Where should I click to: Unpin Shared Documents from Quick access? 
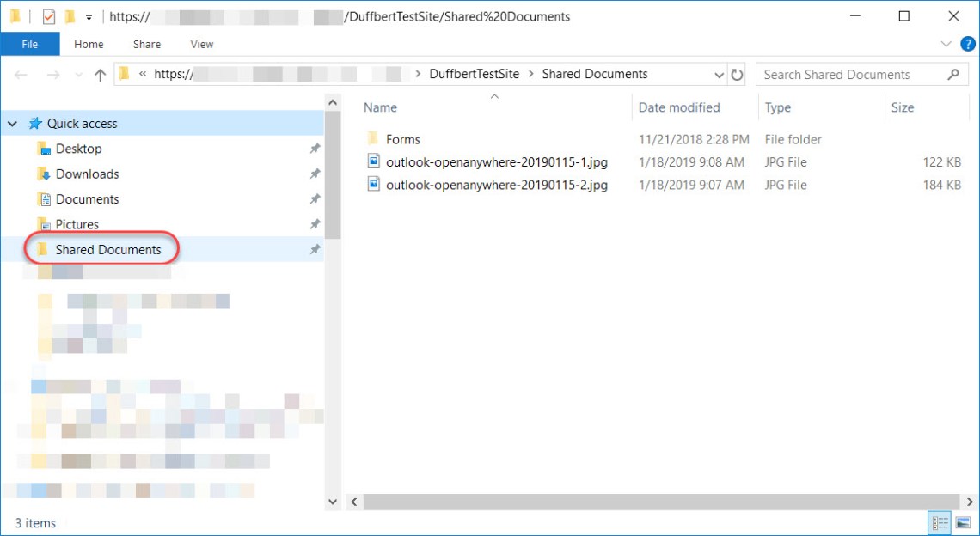click(x=315, y=249)
